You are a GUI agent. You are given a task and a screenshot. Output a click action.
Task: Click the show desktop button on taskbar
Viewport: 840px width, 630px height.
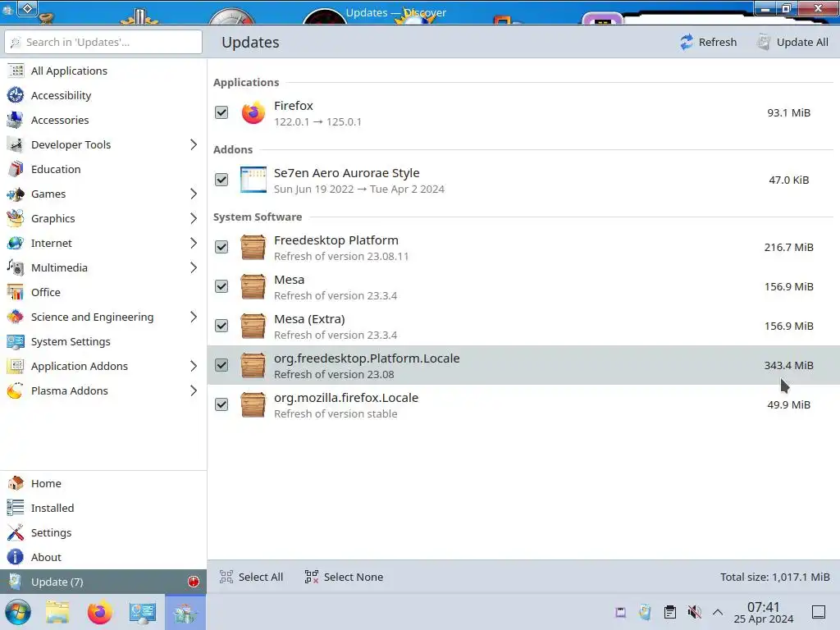[819, 612]
